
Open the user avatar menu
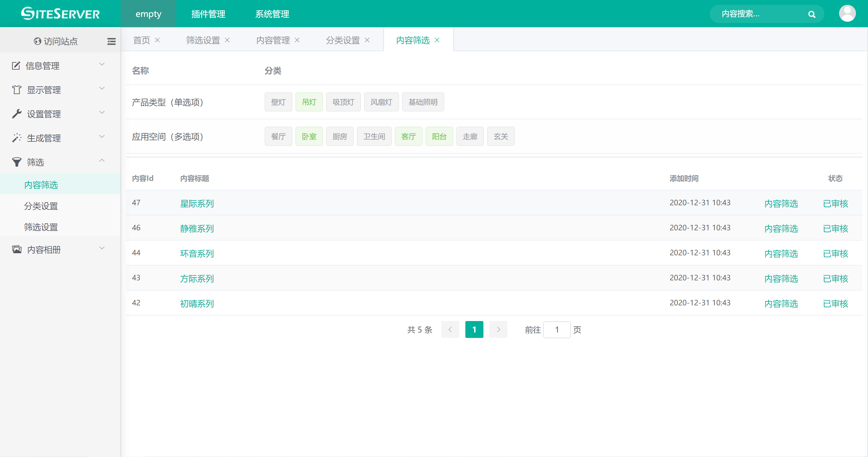tap(847, 14)
